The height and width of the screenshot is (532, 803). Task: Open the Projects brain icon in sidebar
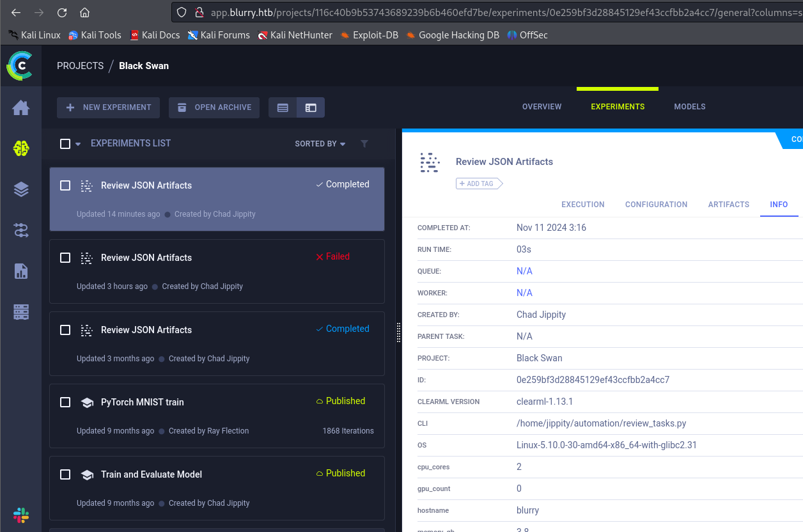(21, 148)
